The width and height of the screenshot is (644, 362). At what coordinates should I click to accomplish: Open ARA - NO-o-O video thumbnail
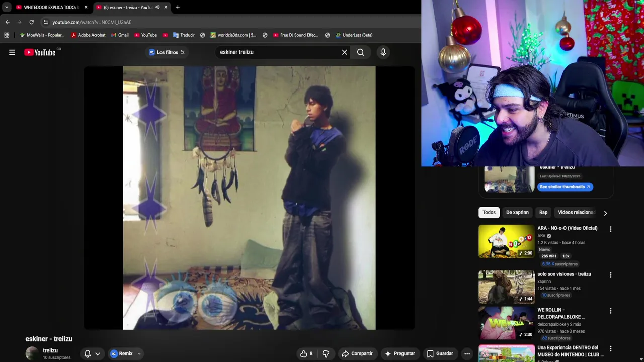pyautogui.click(x=506, y=241)
